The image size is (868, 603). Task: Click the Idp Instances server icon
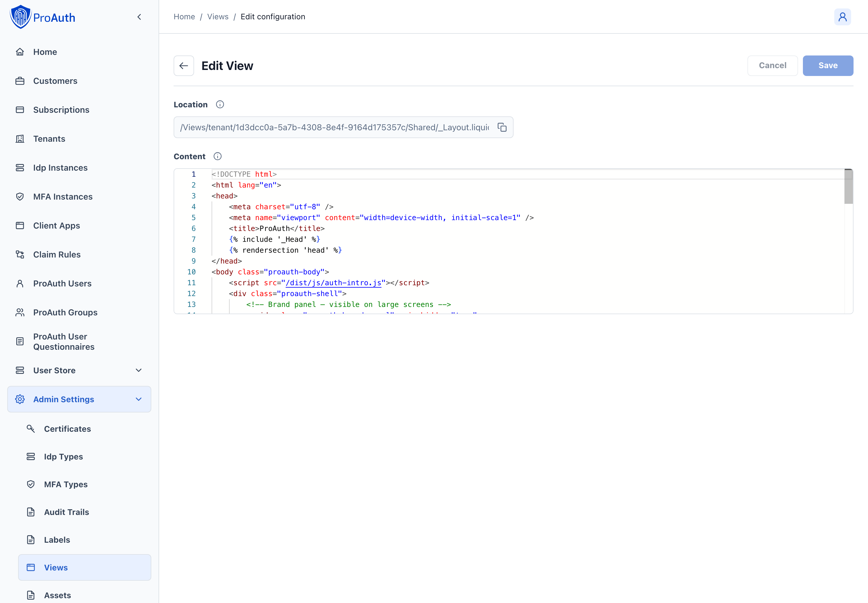tap(20, 168)
